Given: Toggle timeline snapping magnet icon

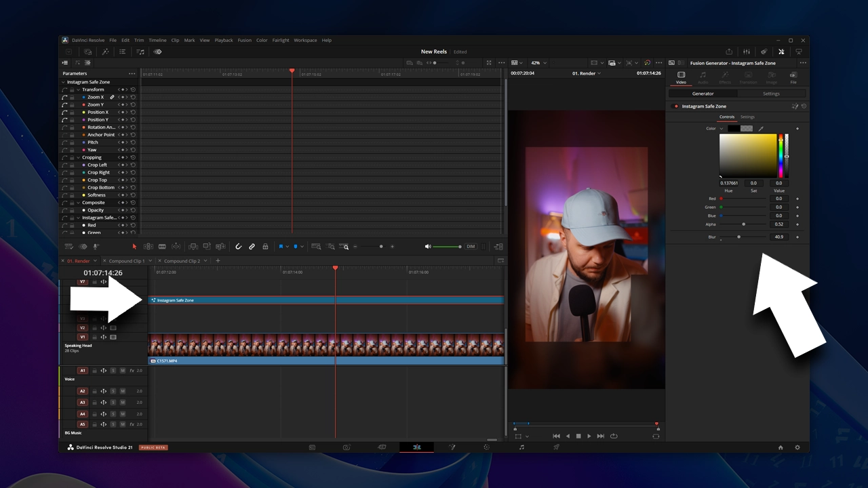Looking at the screenshot, I should coord(239,247).
